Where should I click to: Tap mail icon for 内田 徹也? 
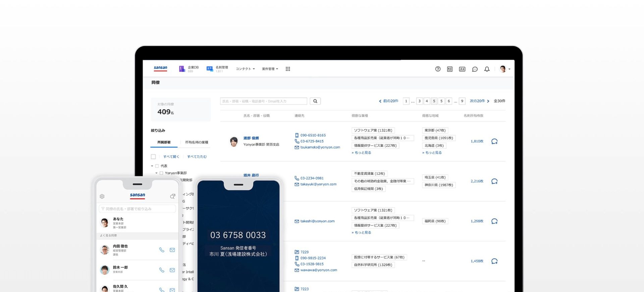click(172, 250)
